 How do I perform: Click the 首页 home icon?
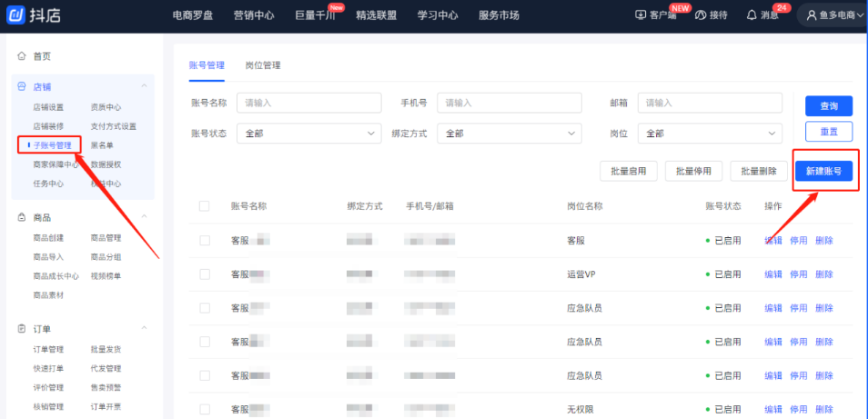(x=23, y=56)
